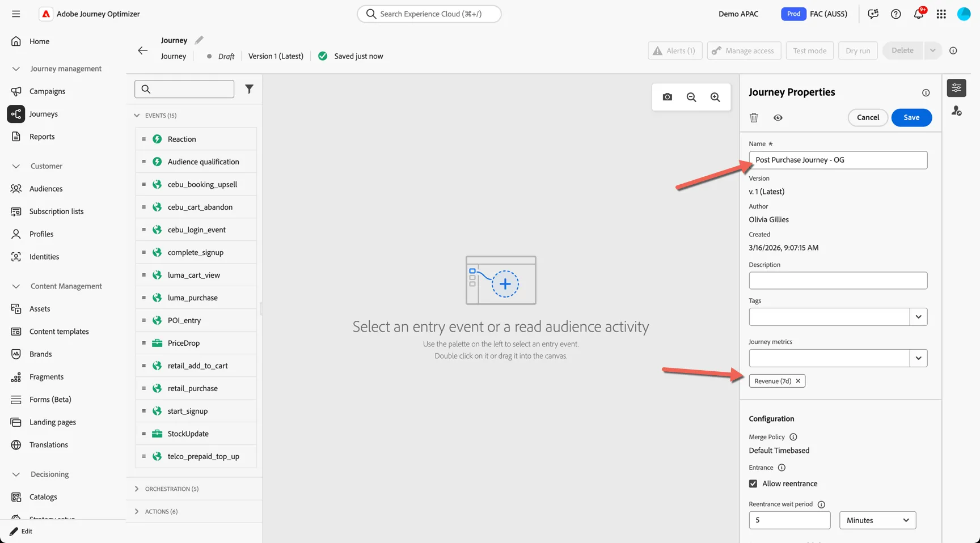This screenshot has height=543, width=980.
Task: Click the Save button
Action: coord(911,117)
